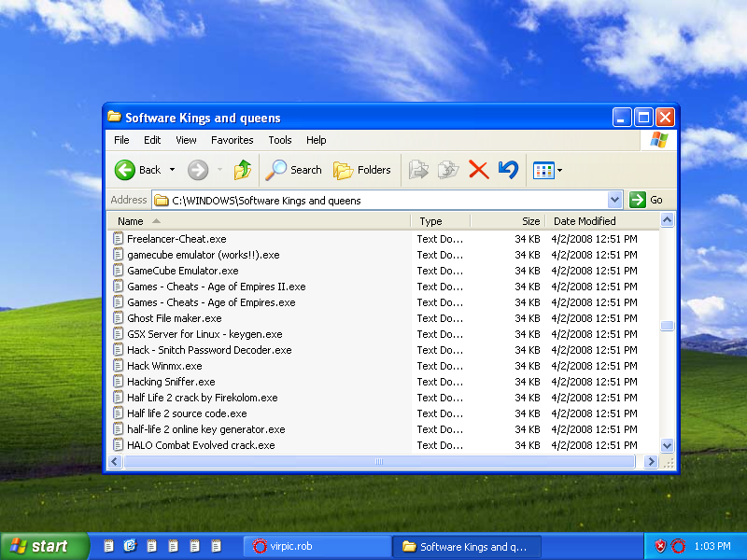Open the Help menu
The width and height of the screenshot is (747, 560).
coord(316,140)
